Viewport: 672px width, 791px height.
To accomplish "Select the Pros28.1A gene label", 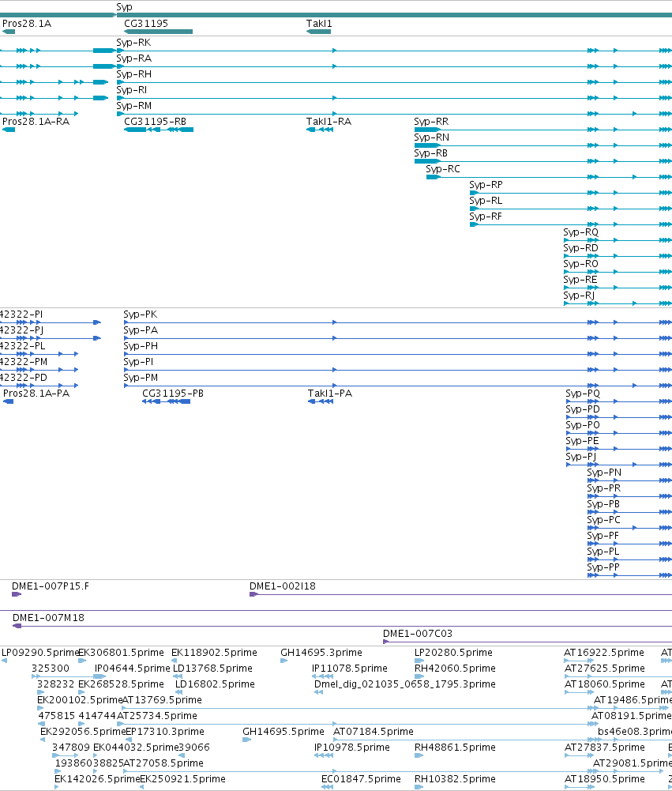I will 27,23.
